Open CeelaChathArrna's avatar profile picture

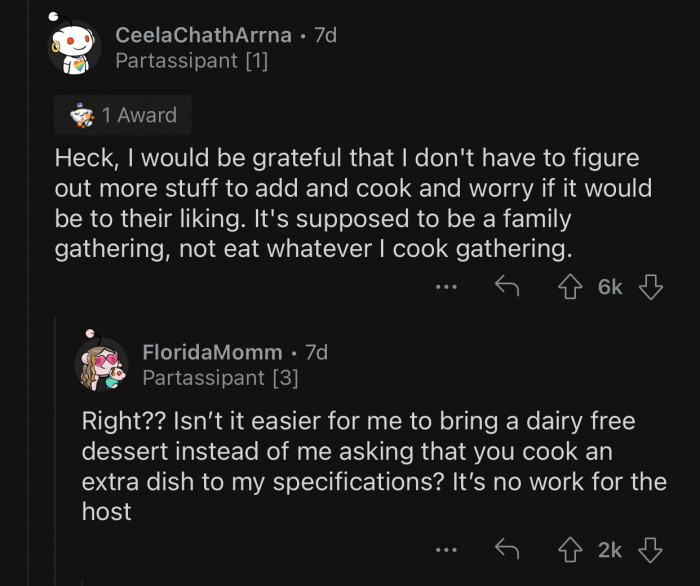(x=74, y=46)
